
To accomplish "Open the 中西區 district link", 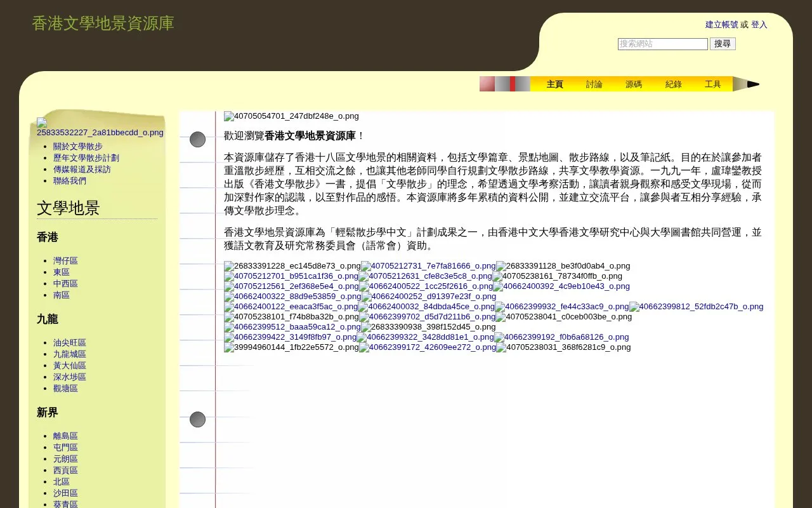I will [x=65, y=284].
